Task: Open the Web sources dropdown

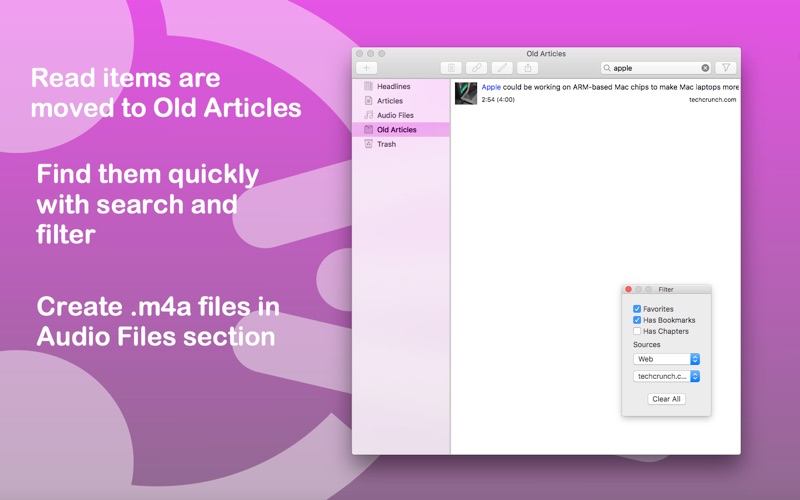Action: pyautogui.click(x=666, y=359)
